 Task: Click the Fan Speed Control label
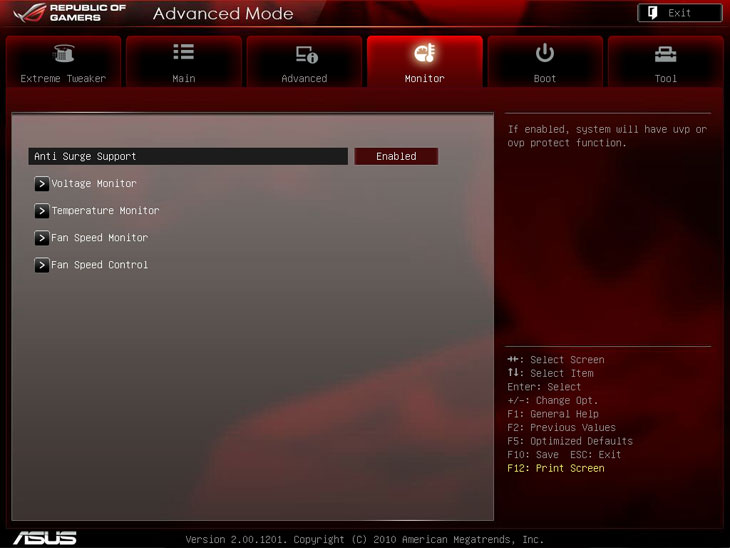pos(100,265)
